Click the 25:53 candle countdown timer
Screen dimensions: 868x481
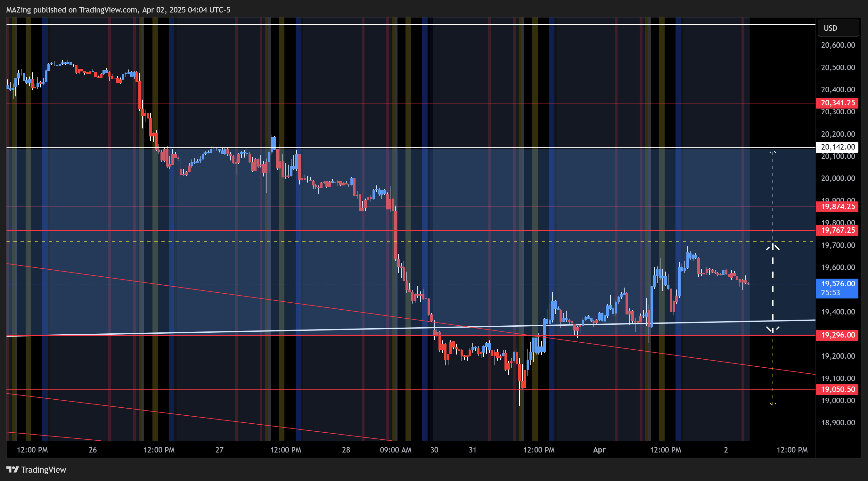830,293
